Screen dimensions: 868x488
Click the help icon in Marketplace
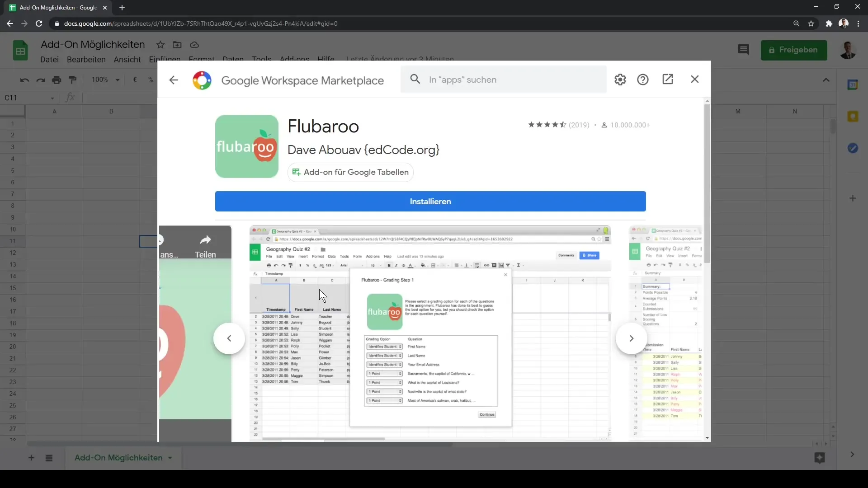[x=643, y=79]
